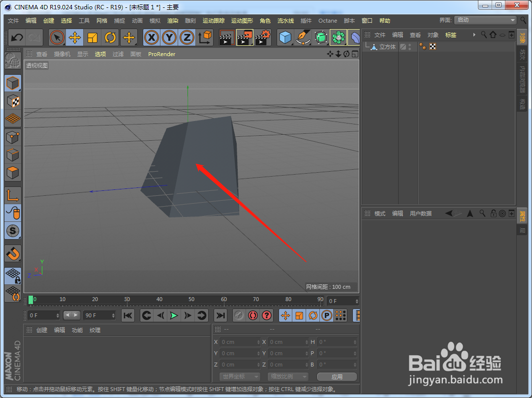Toggle the Y axis lock
The height and width of the screenshot is (398, 532).
click(x=169, y=37)
